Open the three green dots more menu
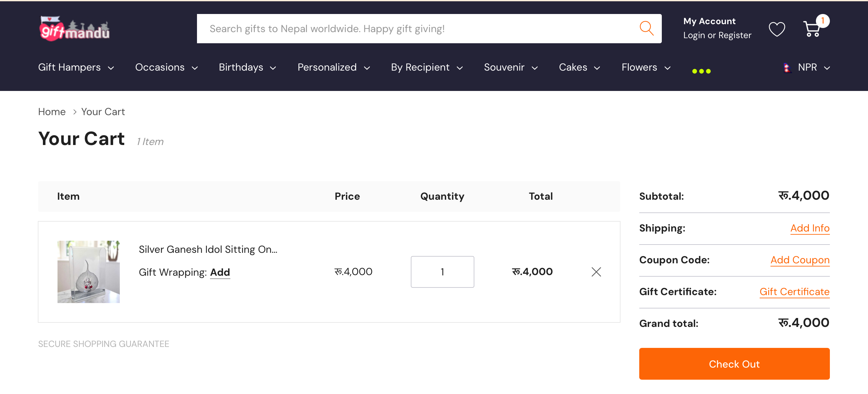The height and width of the screenshot is (394, 868). click(701, 71)
